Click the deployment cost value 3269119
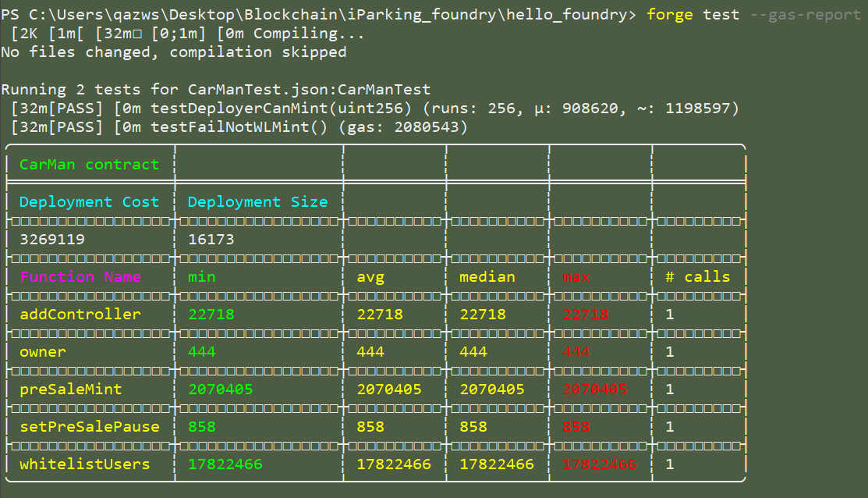Screen dimensions: 868x498 coord(52,240)
